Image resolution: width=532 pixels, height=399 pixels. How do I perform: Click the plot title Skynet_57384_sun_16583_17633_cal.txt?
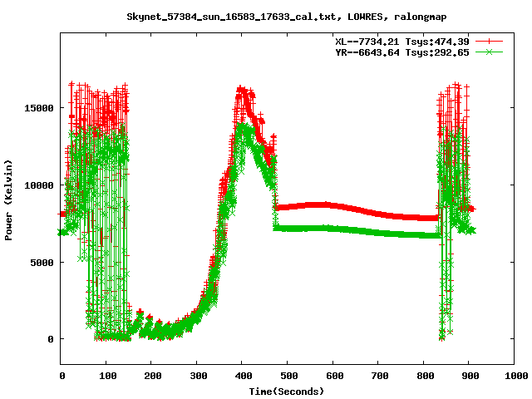point(287,17)
